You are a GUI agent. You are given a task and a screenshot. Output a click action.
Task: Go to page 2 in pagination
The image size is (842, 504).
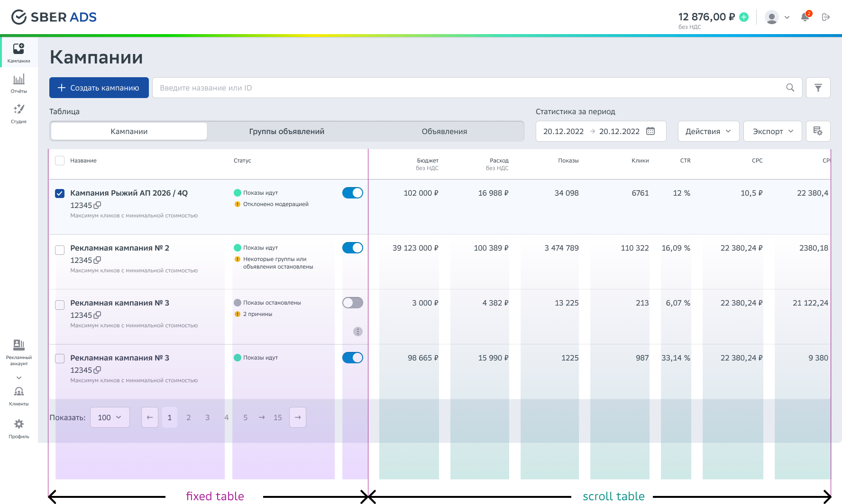[x=188, y=417]
